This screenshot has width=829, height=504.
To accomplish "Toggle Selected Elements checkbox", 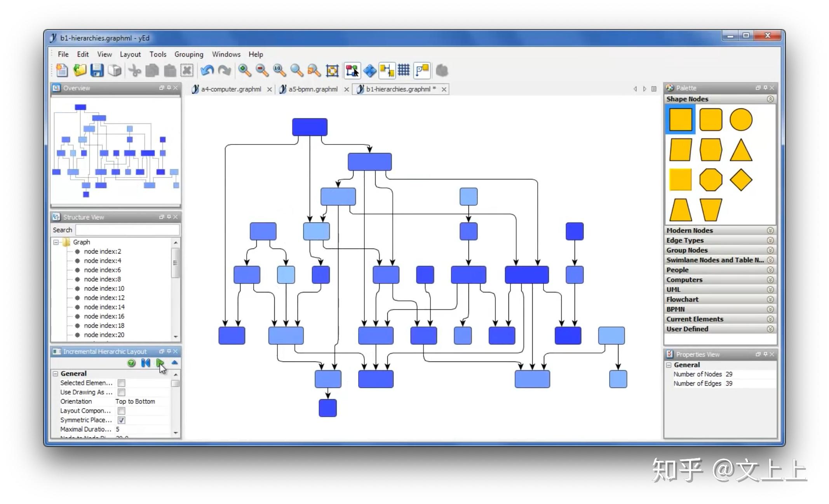I will (x=121, y=383).
